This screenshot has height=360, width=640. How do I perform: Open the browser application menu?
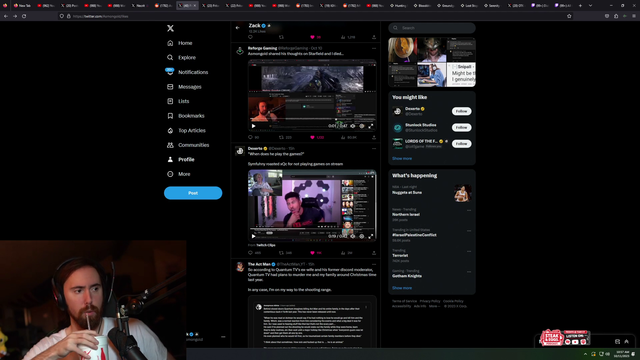(633, 16)
